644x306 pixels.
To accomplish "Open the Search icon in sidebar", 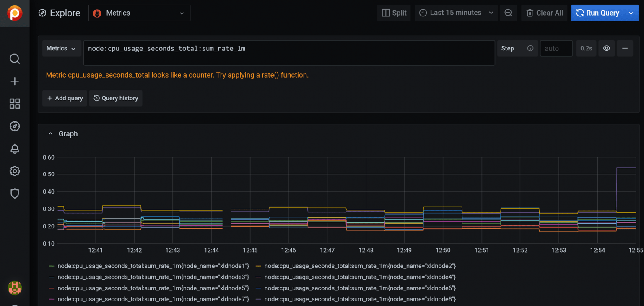I will point(15,59).
